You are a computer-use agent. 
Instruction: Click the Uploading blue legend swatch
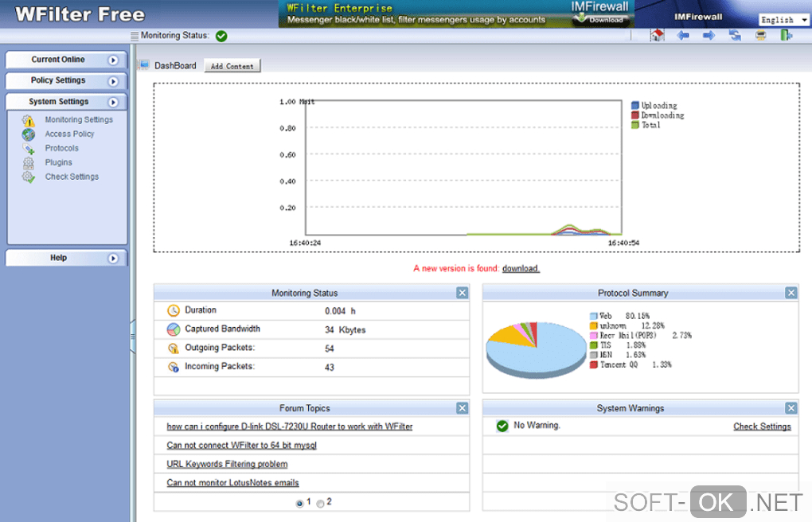(x=635, y=105)
